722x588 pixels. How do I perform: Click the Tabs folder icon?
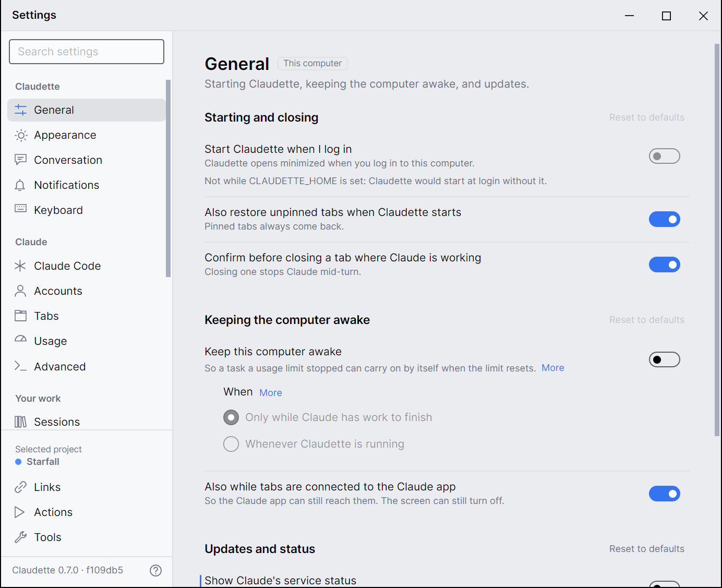[20, 316]
